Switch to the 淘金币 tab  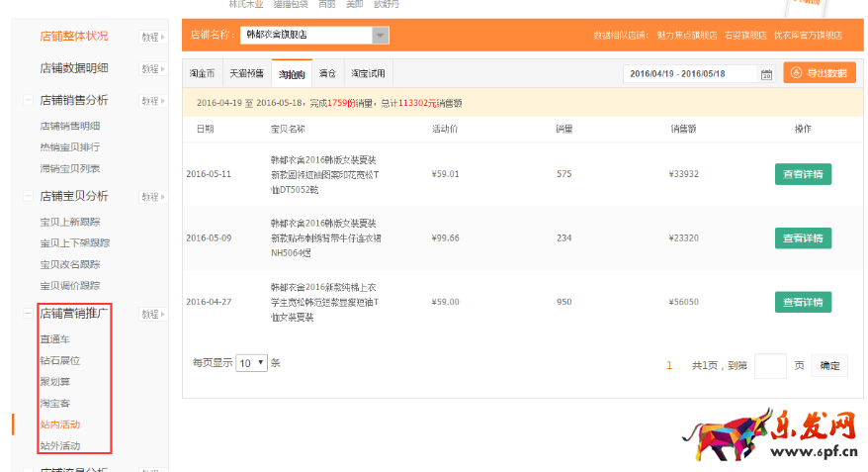[202, 74]
